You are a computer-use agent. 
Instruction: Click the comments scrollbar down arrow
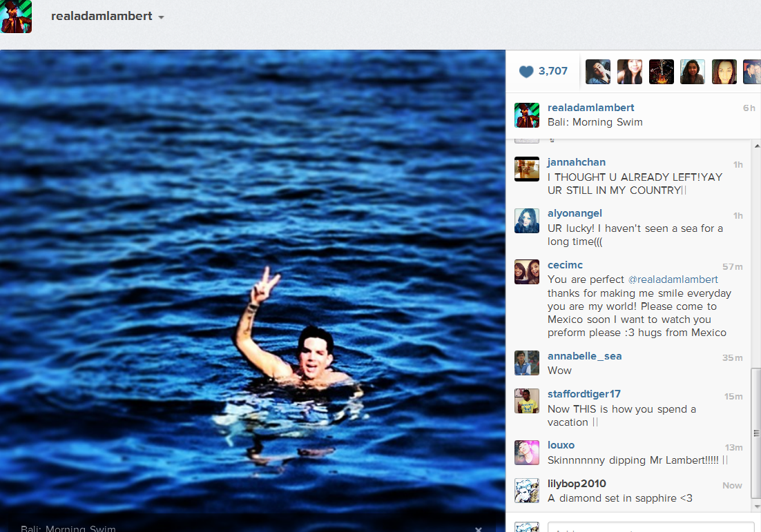pos(756,506)
